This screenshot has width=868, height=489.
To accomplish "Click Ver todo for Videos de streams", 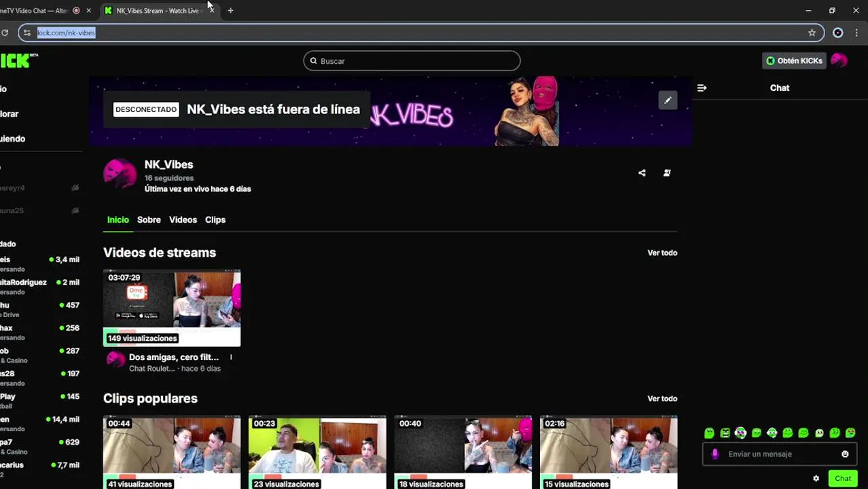I will click(662, 253).
